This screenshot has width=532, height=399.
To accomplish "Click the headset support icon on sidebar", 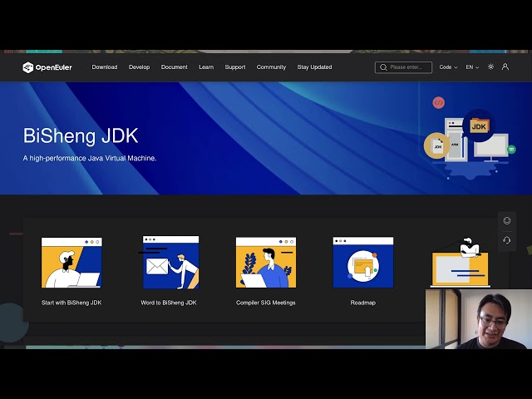I will pyautogui.click(x=507, y=240).
